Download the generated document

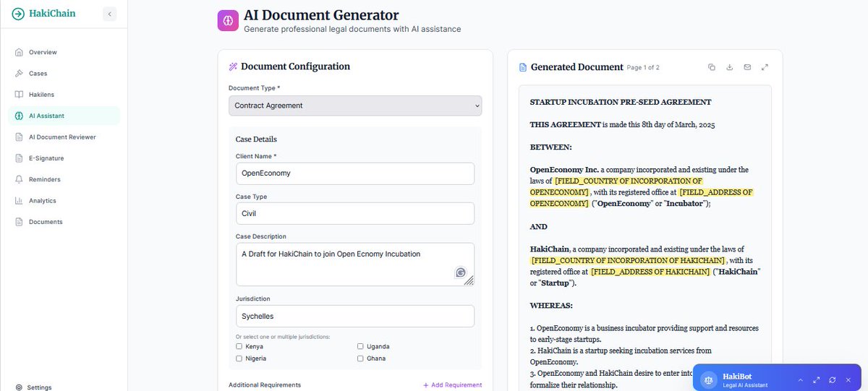click(x=730, y=67)
